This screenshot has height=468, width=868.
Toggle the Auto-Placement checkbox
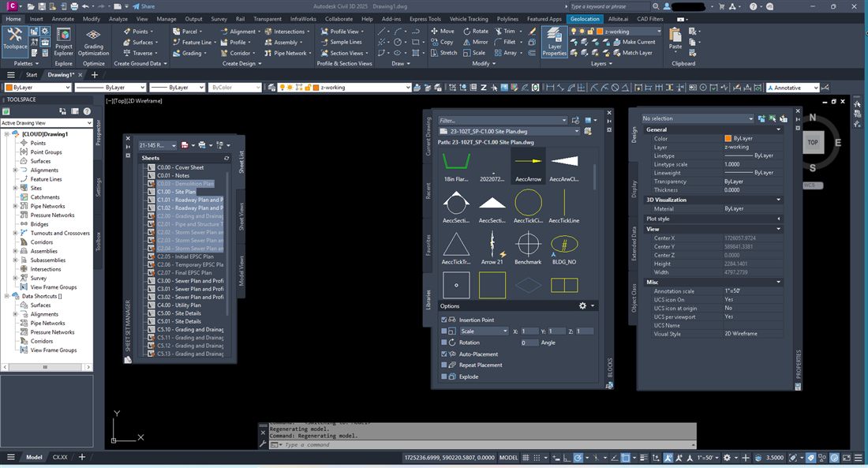(444, 354)
